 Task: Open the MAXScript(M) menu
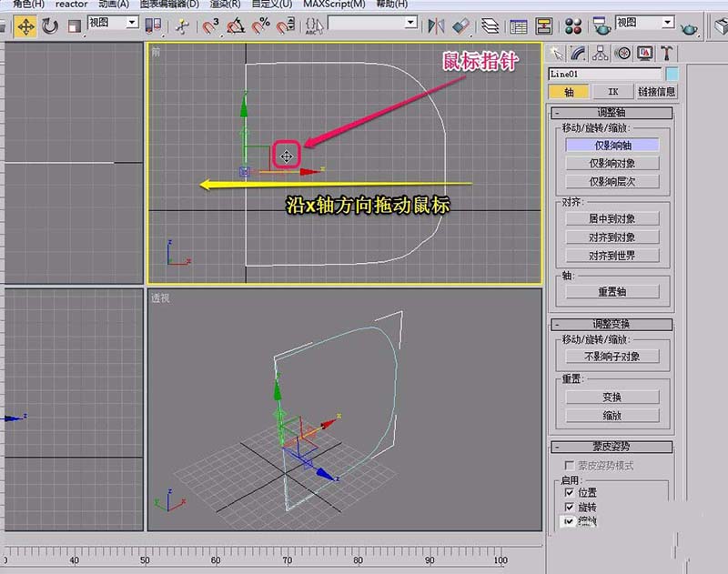tap(334, 5)
